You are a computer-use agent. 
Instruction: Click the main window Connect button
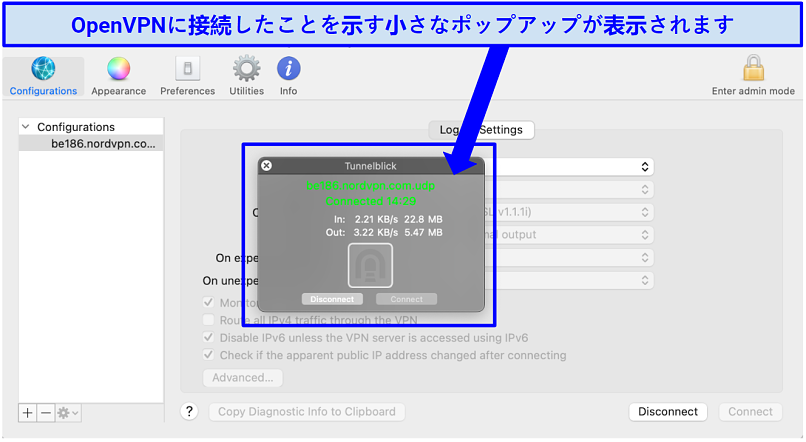click(750, 412)
